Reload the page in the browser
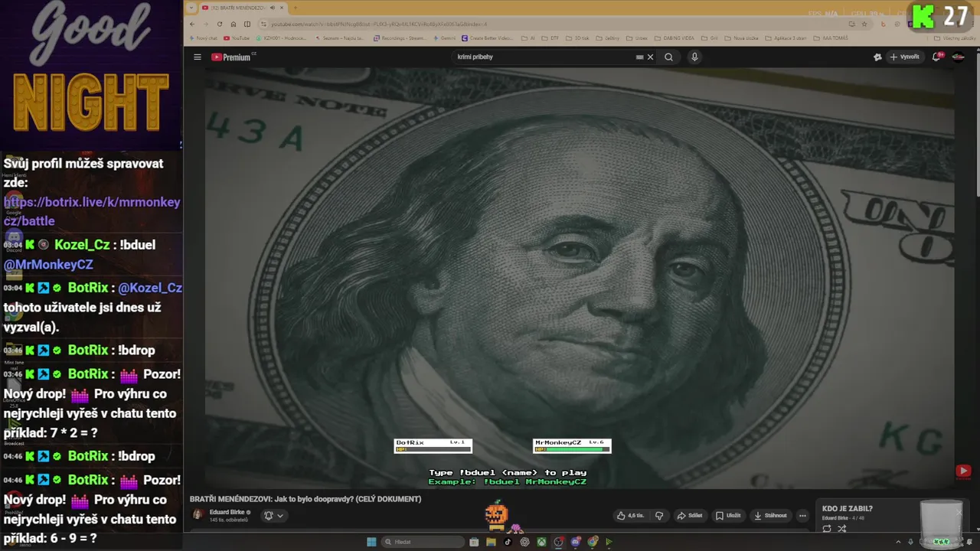The image size is (980, 551). point(220,24)
